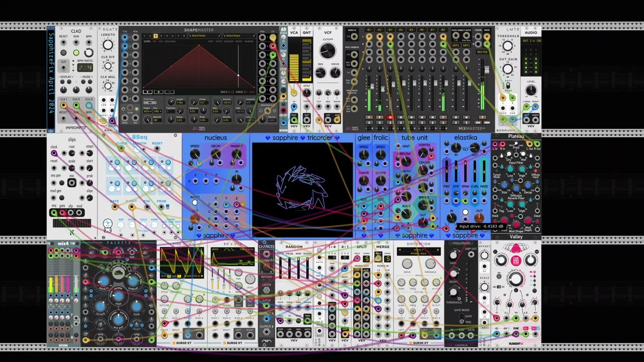Toggle ShapeMaster Clock Sync OFF switch
Viewport: 644px width, 362px height.
point(150,103)
